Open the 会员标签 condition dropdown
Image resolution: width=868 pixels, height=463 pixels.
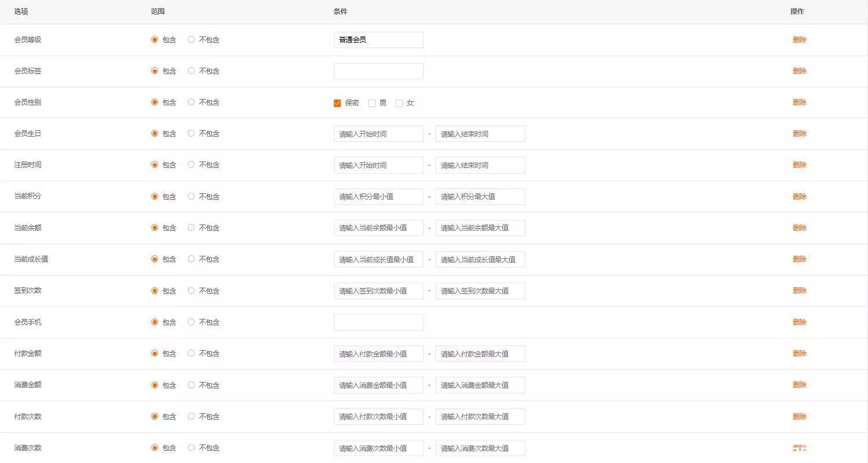point(378,71)
